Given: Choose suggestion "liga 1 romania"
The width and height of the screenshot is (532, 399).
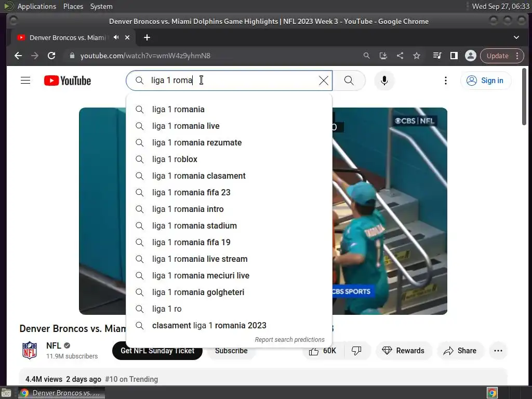Looking at the screenshot, I should 229,109.
